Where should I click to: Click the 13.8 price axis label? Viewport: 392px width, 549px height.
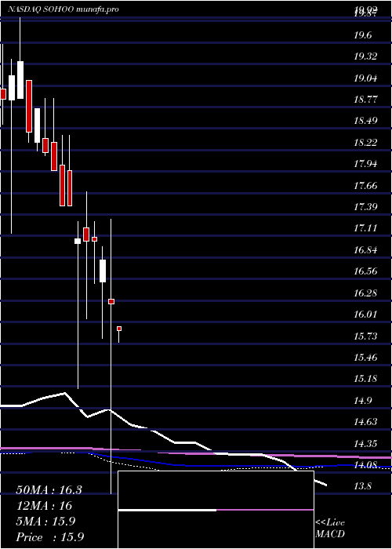coord(363,486)
